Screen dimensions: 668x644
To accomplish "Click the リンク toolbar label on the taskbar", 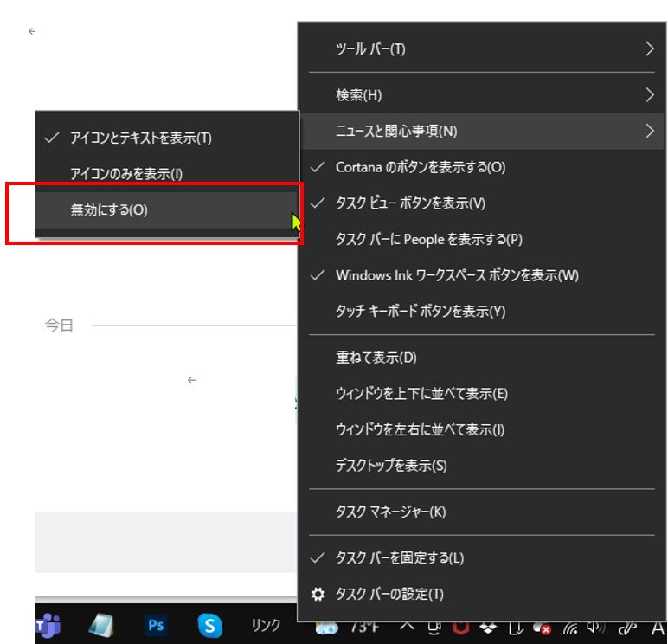I will [266, 625].
